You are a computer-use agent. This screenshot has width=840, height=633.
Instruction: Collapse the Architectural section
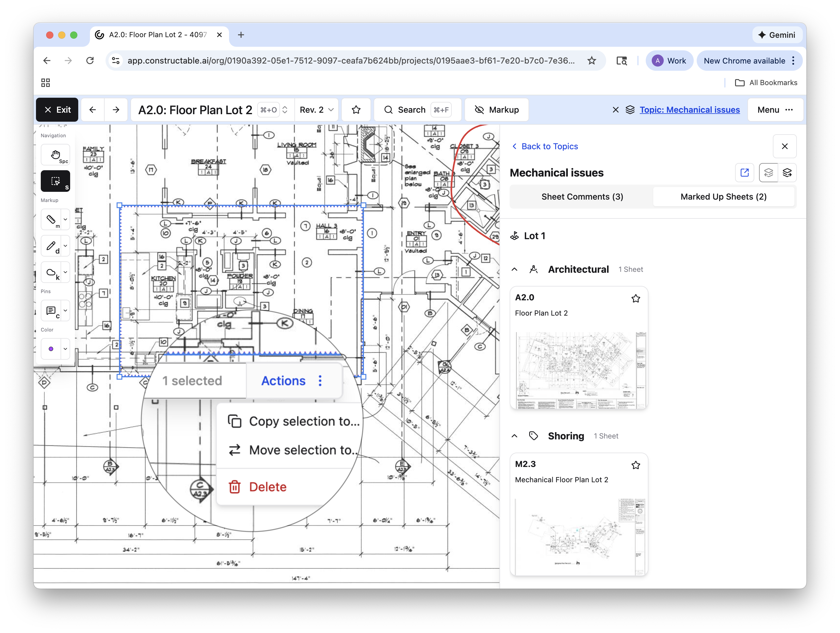(x=514, y=269)
